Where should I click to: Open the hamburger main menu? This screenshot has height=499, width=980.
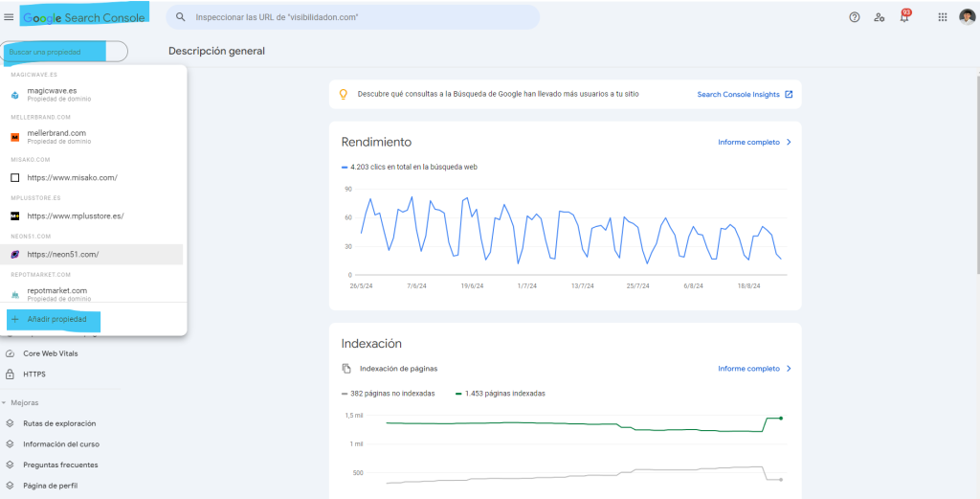tap(10, 17)
